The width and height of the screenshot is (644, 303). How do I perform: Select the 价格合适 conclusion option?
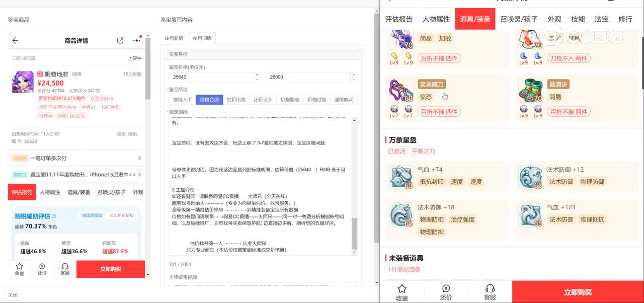tap(209, 100)
